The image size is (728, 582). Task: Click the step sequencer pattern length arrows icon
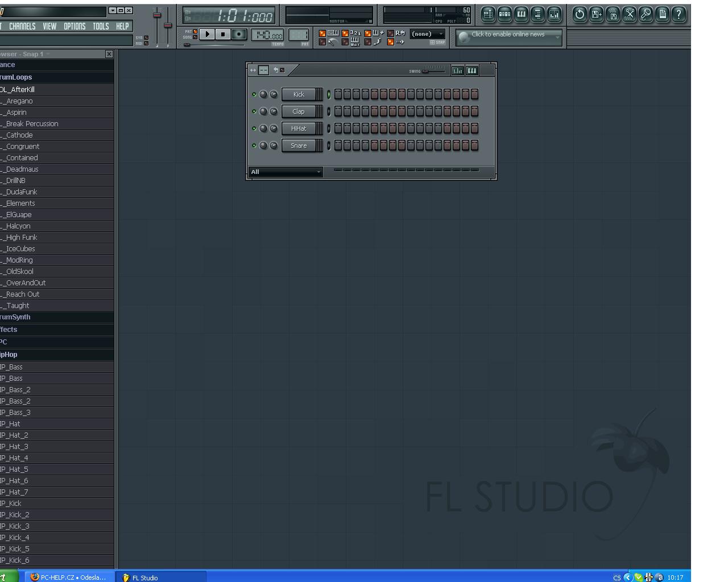[x=253, y=70]
